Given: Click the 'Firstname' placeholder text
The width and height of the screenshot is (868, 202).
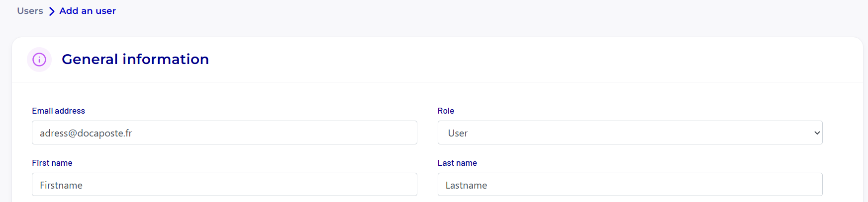Looking at the screenshot, I should pos(61,185).
